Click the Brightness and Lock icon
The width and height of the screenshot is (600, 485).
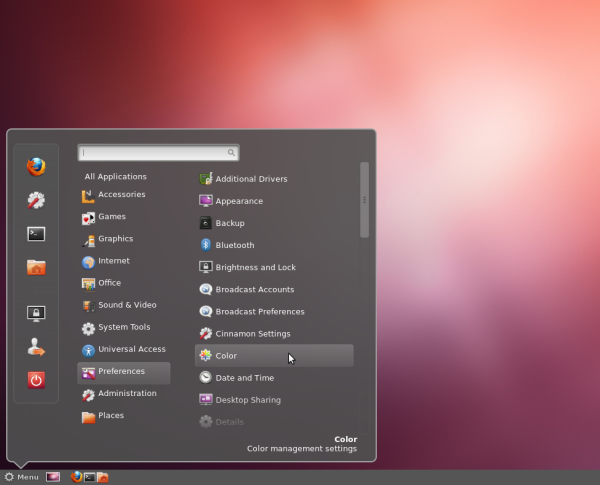tap(205, 267)
